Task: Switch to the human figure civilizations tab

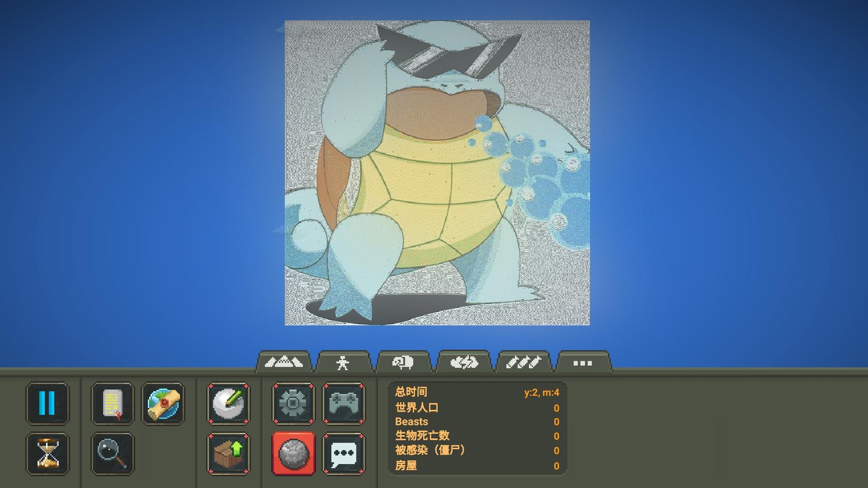Action: tap(344, 362)
